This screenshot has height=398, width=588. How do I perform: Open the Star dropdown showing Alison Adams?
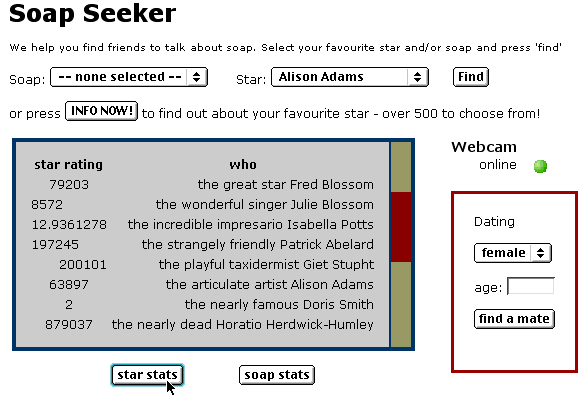coord(350,77)
